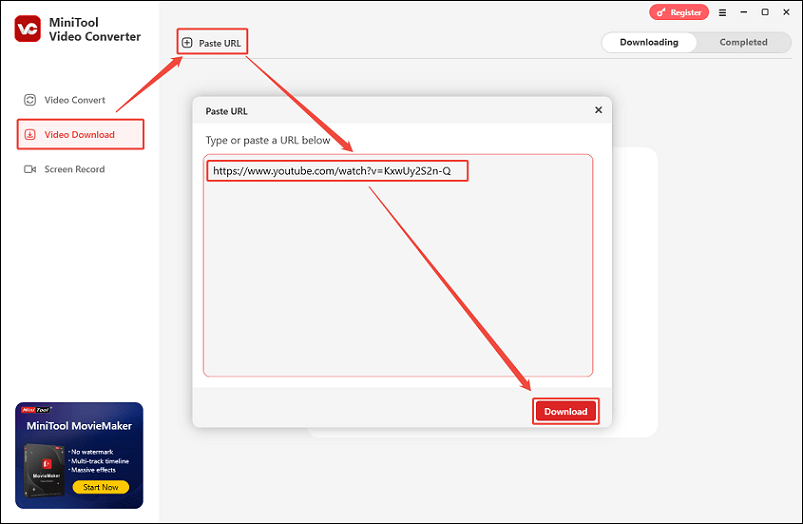The height and width of the screenshot is (524, 803).
Task: Click the "No watermark" text in ad
Action: pyautogui.click(x=92, y=452)
